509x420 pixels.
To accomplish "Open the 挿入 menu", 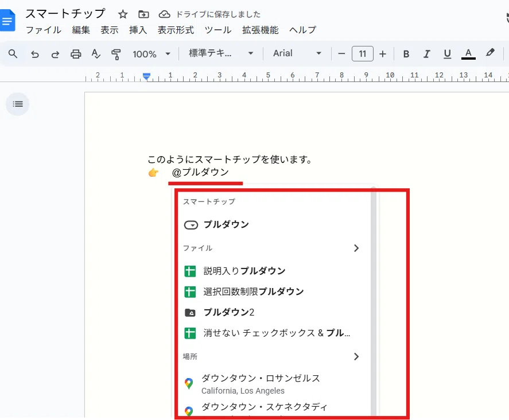I will 138,30.
